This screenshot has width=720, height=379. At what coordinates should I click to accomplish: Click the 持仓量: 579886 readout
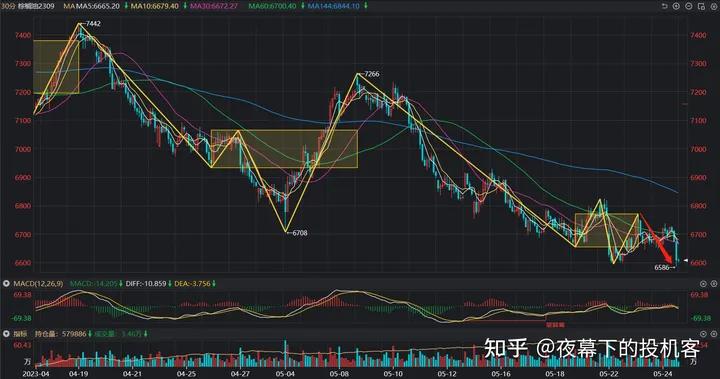coord(61,334)
